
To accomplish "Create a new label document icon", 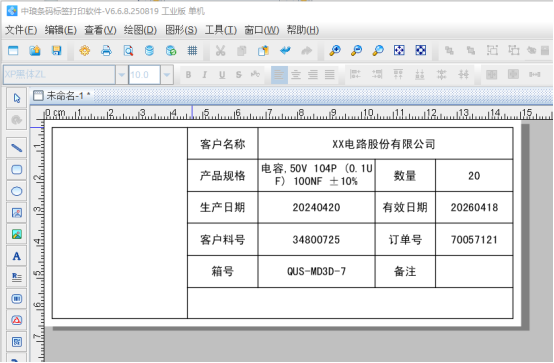I will coord(13,51).
